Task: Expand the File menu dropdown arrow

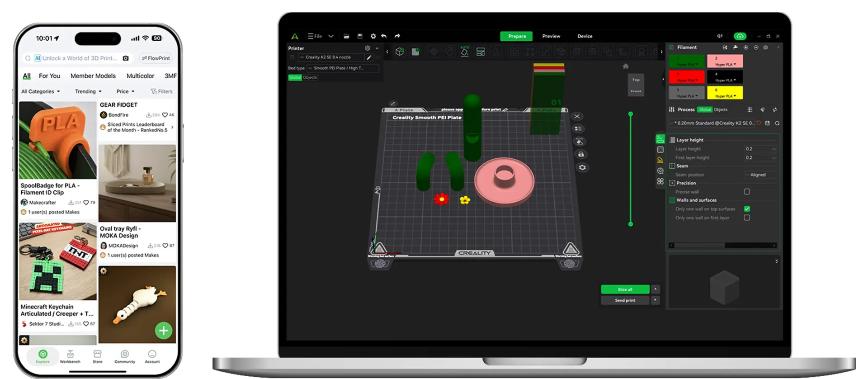Action: click(x=331, y=36)
